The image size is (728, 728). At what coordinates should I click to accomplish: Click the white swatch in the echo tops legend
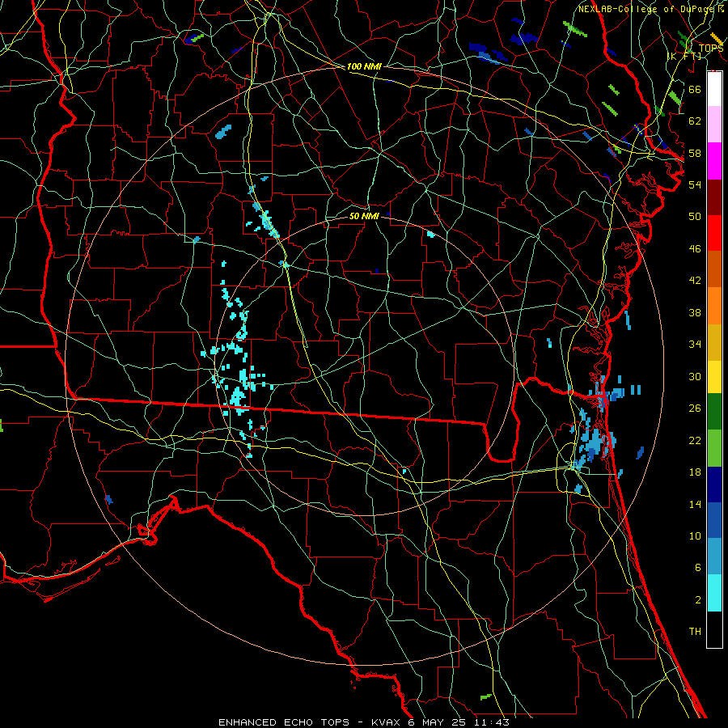714,90
